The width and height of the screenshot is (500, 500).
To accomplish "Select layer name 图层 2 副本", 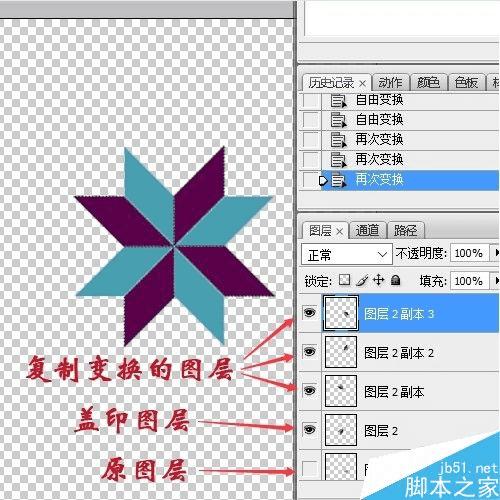I will (x=394, y=392).
